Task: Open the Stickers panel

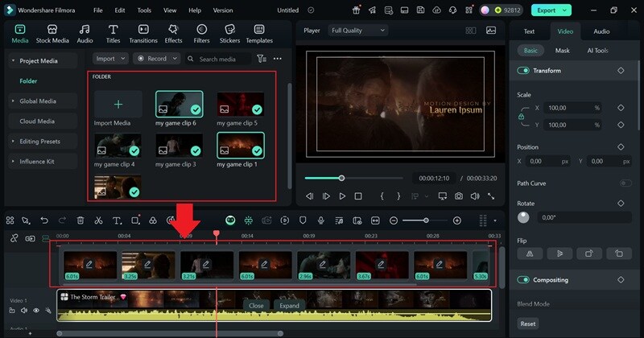Action: (x=229, y=34)
